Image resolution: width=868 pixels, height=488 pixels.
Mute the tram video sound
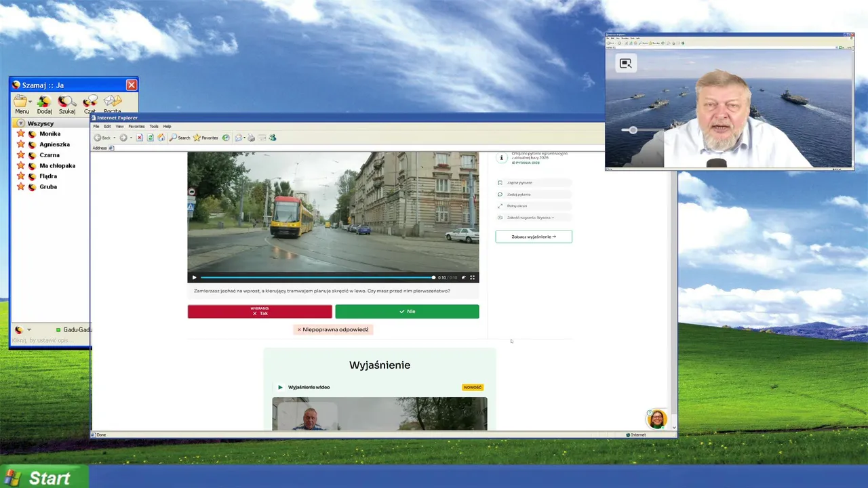(464, 277)
